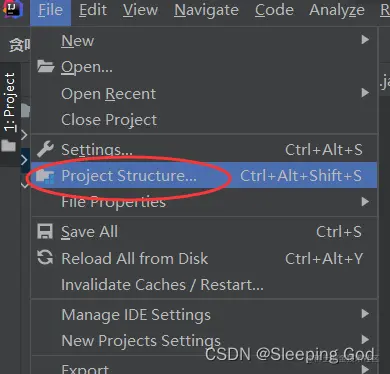Click the Project Structure folder icon
Image resolution: width=390 pixels, height=374 pixels.
45,176
